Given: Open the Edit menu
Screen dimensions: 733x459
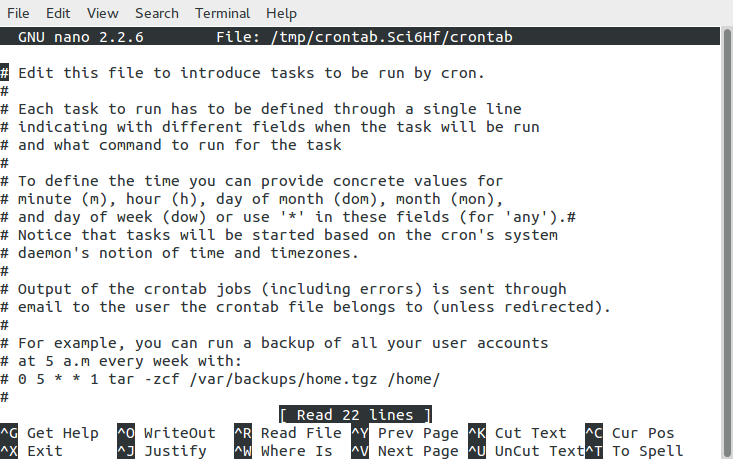Looking at the screenshot, I should (x=58, y=13).
